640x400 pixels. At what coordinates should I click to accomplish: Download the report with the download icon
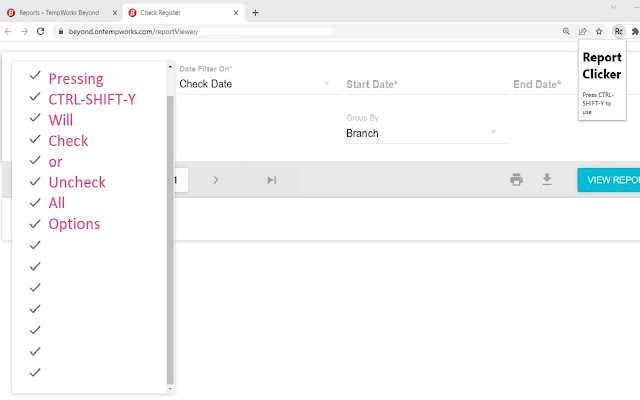coord(547,179)
